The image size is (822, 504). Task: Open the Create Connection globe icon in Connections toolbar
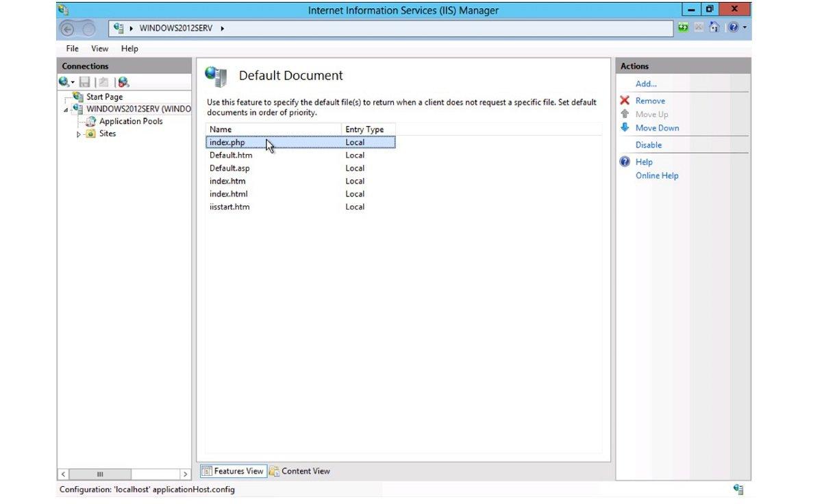point(64,82)
